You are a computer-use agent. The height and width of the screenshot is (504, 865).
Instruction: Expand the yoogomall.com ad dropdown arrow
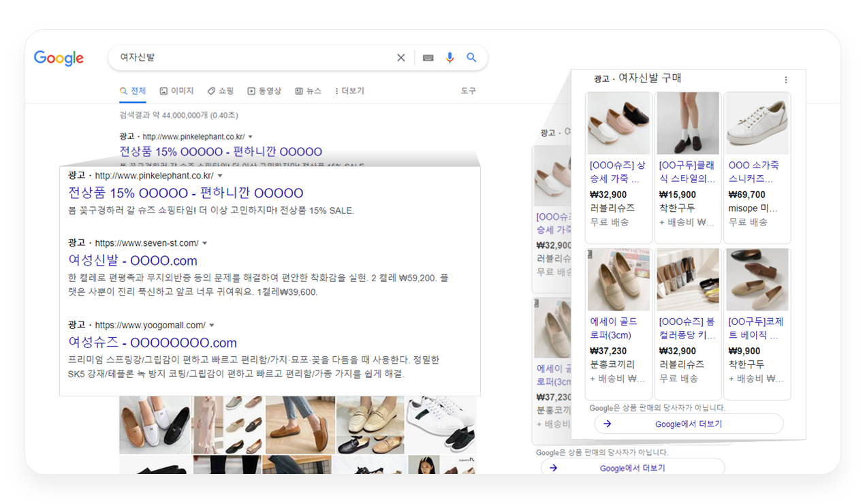[x=212, y=324]
